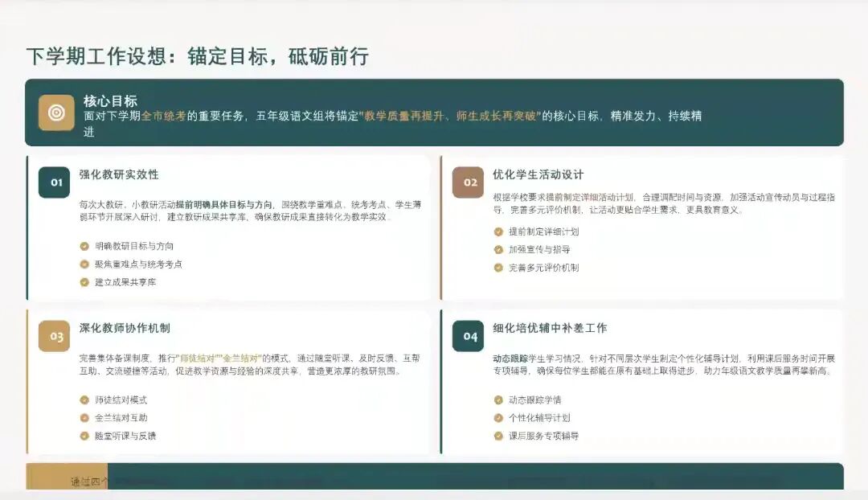
Task: Select the 强化教研实效性 heading
Action: point(119,174)
